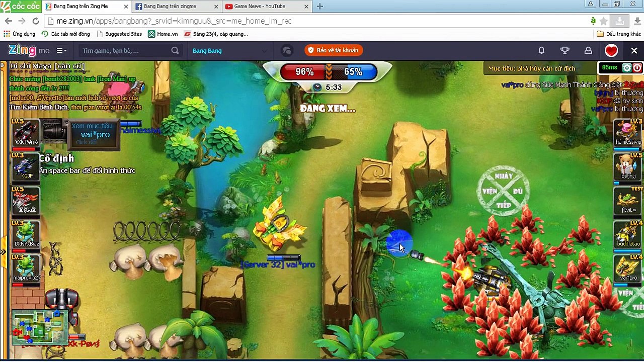Click the browser forward arrow
This screenshot has width=644, height=362.
coord(22,21)
